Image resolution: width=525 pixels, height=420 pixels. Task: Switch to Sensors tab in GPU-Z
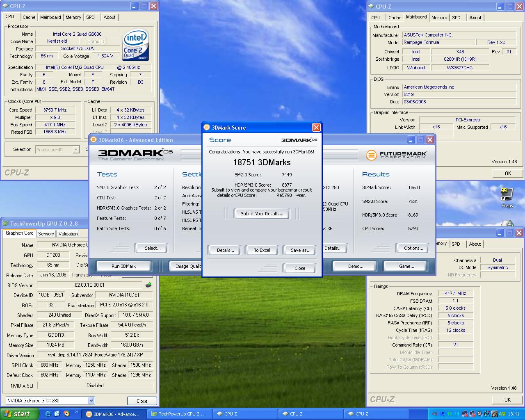46,233
